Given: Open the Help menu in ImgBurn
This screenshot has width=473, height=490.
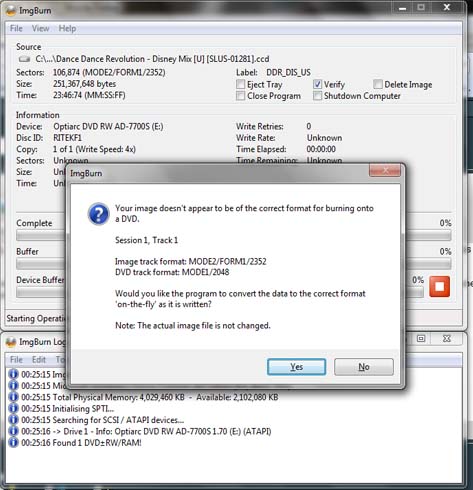Looking at the screenshot, I should 67,29.
